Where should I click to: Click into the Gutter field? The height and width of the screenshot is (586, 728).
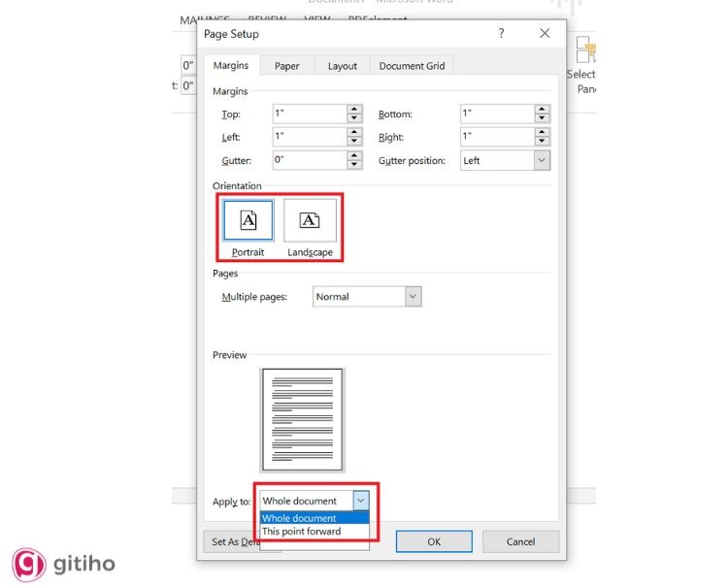tap(310, 160)
